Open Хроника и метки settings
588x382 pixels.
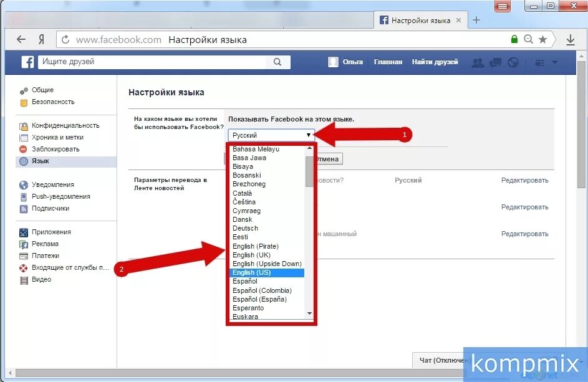point(57,138)
